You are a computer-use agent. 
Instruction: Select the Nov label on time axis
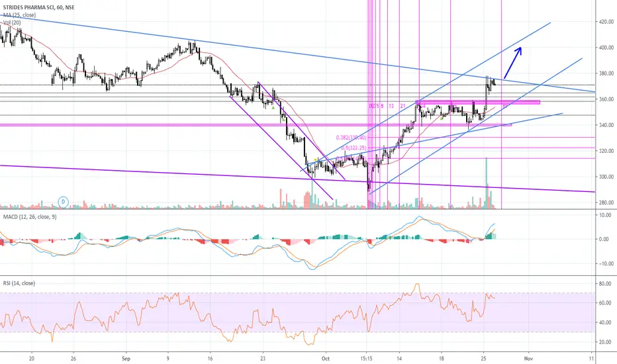point(528,359)
